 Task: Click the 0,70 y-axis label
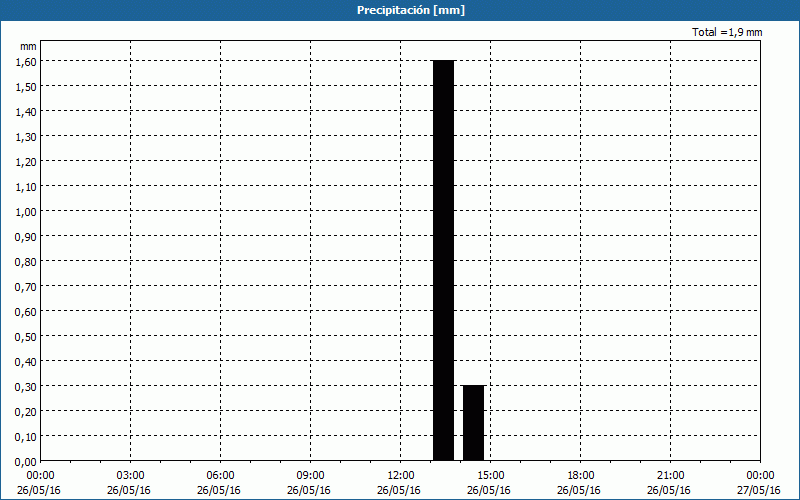point(26,286)
